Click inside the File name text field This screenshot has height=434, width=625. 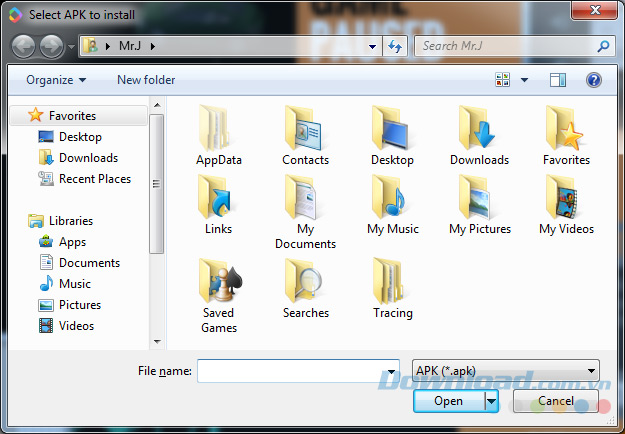pos(288,371)
